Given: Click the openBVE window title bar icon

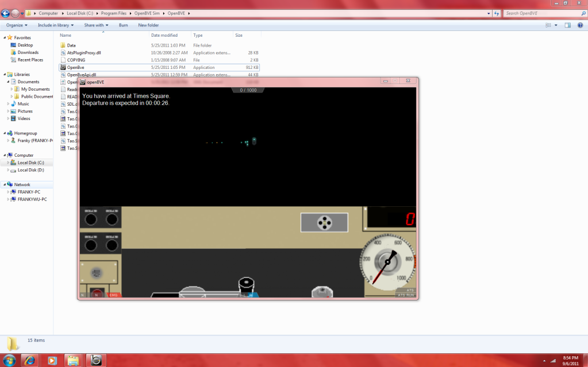Looking at the screenshot, I should click(x=83, y=82).
